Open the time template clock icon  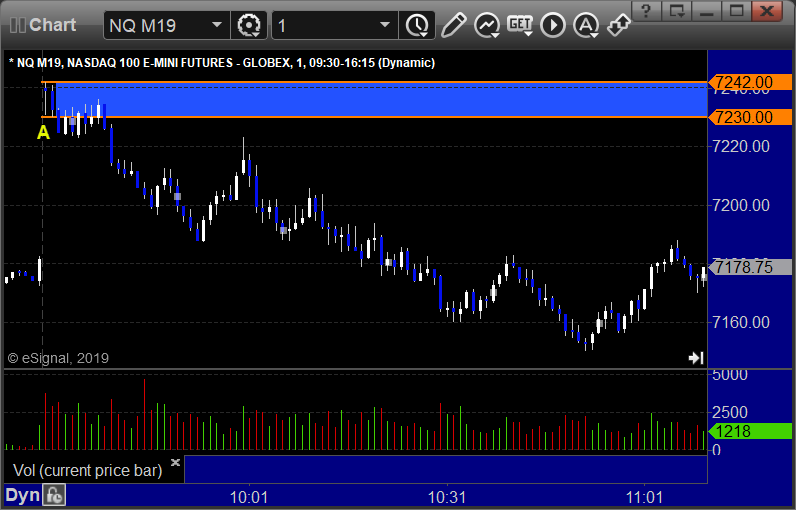tap(417, 25)
